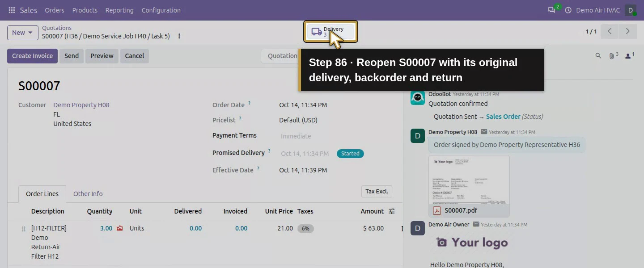Search messages magnifier icon in chatter

point(598,56)
